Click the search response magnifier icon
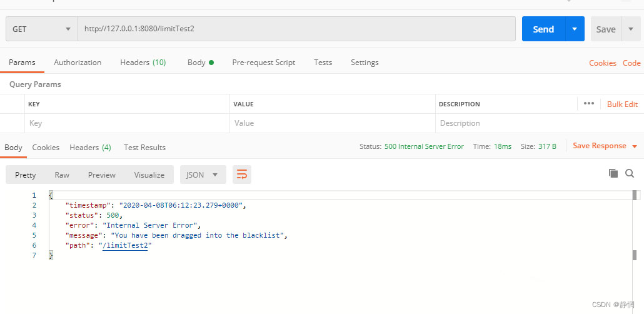This screenshot has width=644, height=314. click(630, 173)
